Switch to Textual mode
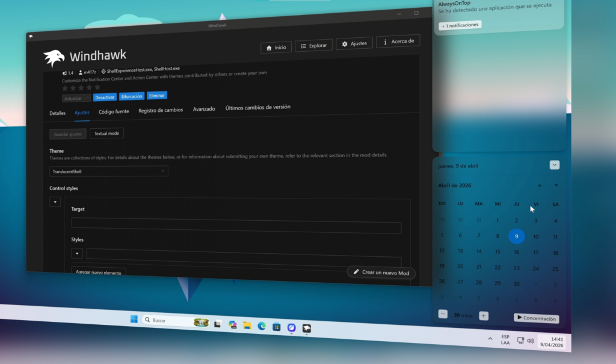This screenshot has width=616, height=364. 106,133
